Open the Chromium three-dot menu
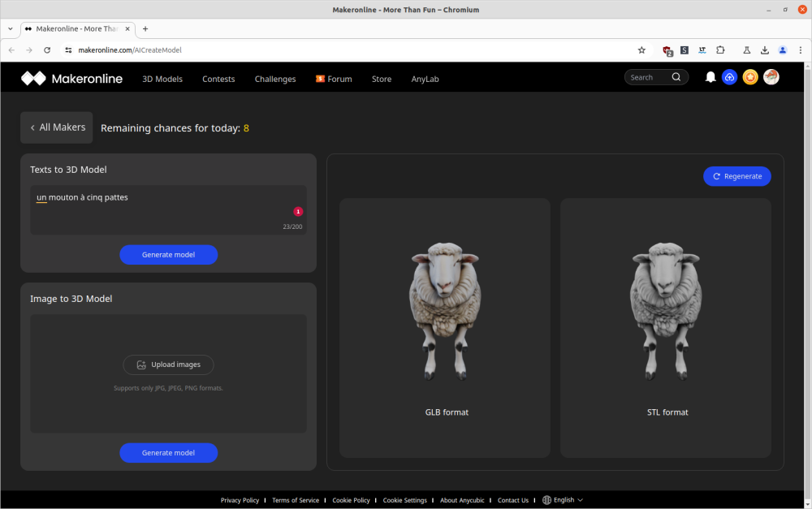Image resolution: width=812 pixels, height=509 pixels. 800,50
